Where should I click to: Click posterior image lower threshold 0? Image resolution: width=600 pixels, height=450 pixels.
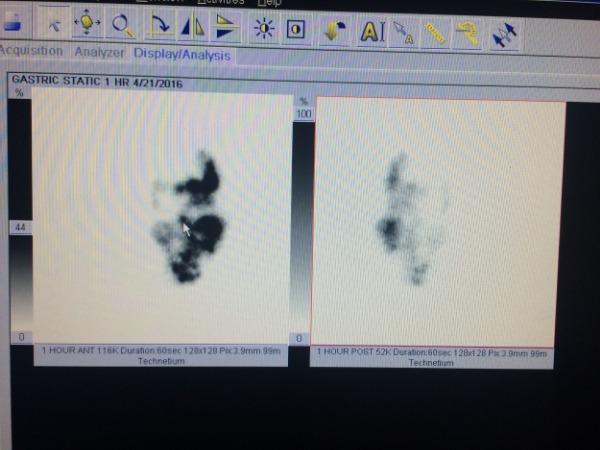click(299, 338)
